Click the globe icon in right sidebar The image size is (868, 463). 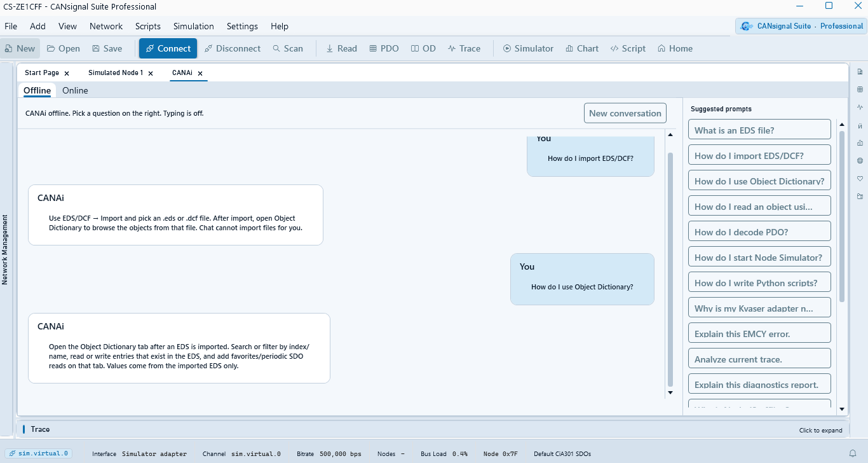(860, 160)
